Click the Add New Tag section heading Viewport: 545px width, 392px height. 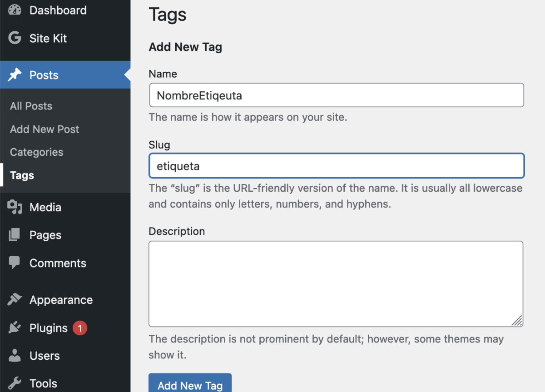pyautogui.click(x=185, y=47)
